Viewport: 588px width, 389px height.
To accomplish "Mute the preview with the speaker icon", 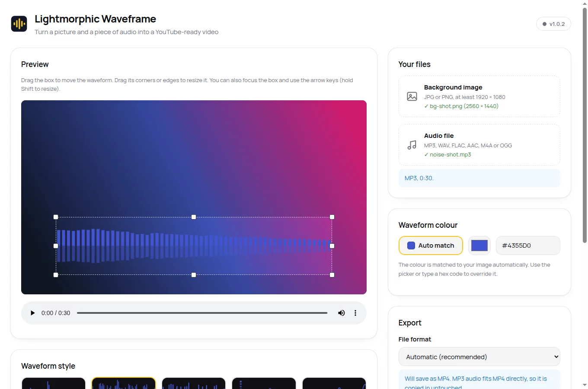I will point(342,313).
